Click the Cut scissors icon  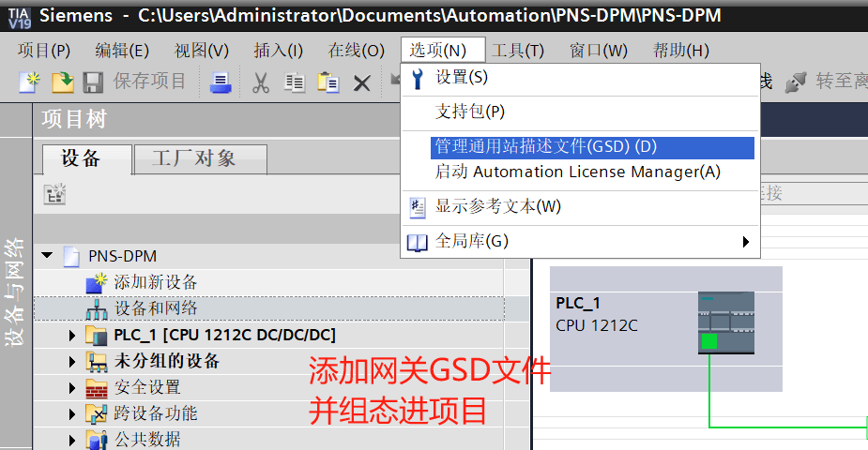click(x=260, y=82)
